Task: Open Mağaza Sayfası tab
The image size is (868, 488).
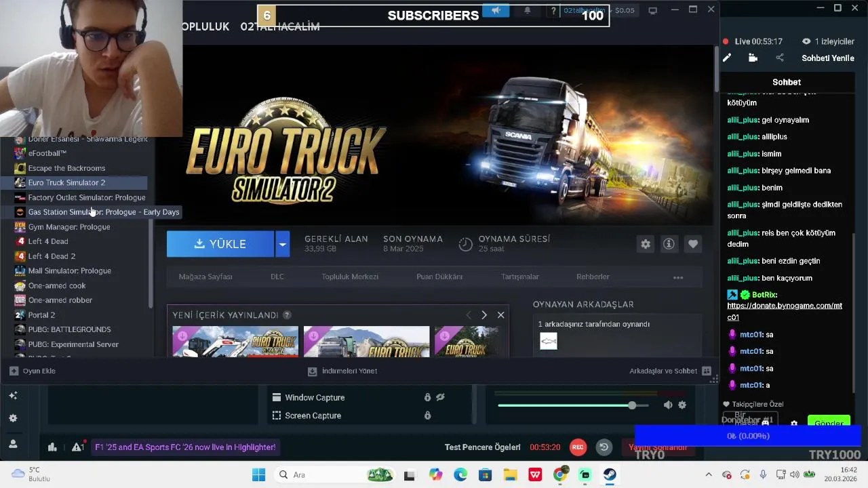Action: [x=205, y=277]
